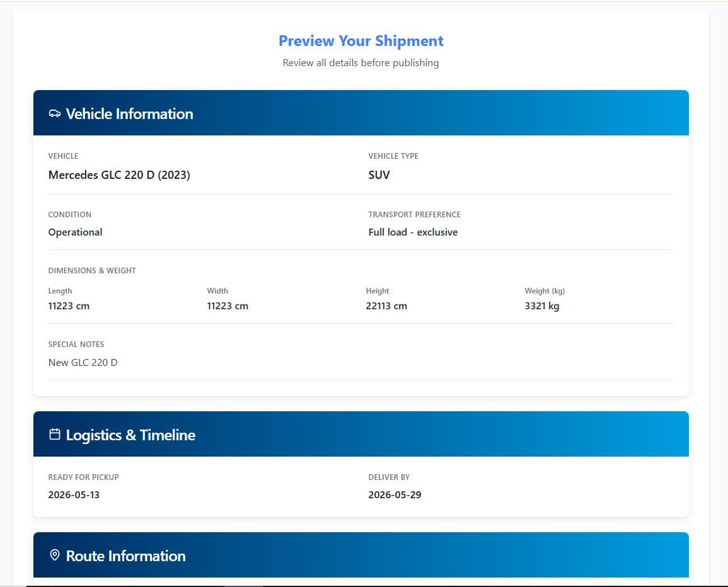Click the Weight (kg) label
Image resolution: width=728 pixels, height=587 pixels.
pos(545,291)
